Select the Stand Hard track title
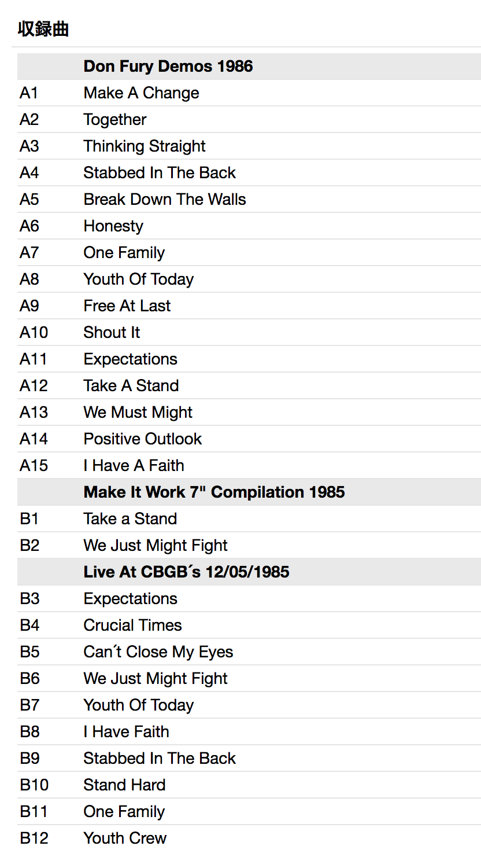Screen dimensions: 481x868 pyautogui.click(x=124, y=785)
